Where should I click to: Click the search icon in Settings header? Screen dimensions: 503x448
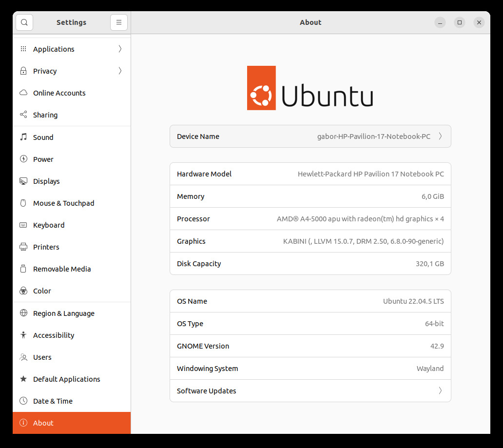click(x=24, y=22)
